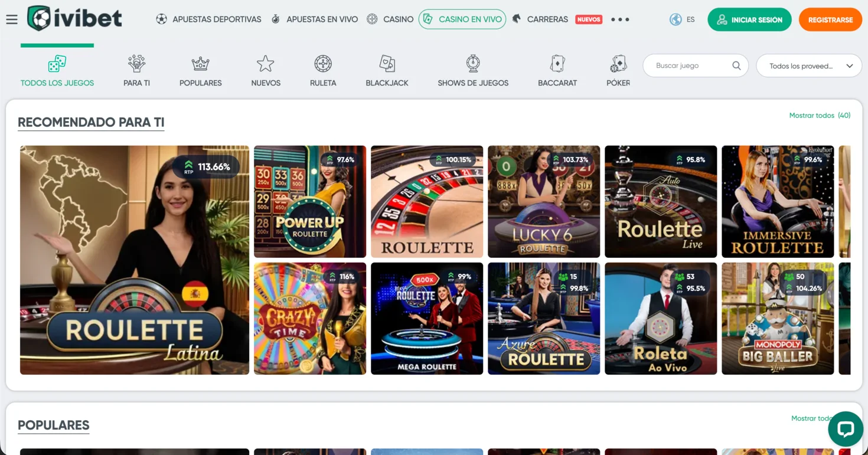Click the live betting stopwatch icon
868x455 pixels.
(x=275, y=19)
